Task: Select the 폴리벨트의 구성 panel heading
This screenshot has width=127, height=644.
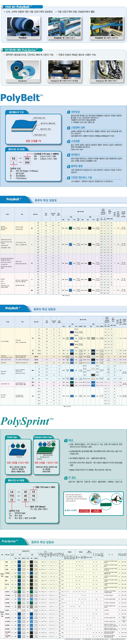Action: tap(16, 112)
